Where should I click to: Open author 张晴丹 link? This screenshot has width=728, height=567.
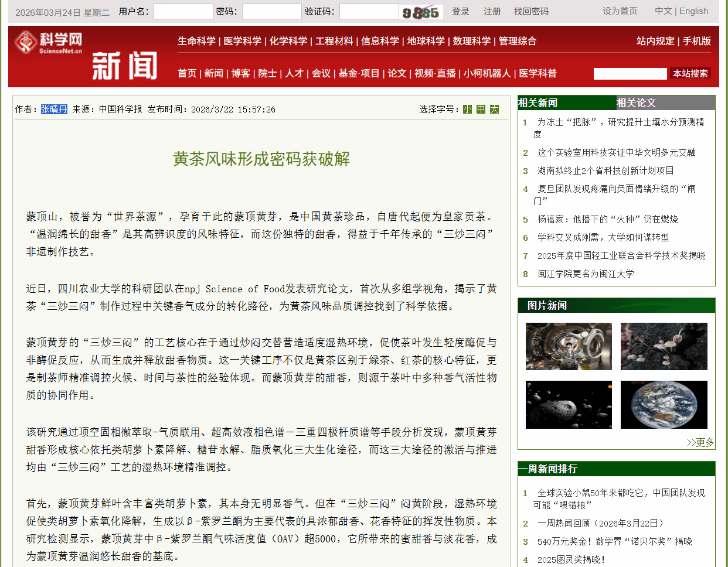click(x=54, y=109)
